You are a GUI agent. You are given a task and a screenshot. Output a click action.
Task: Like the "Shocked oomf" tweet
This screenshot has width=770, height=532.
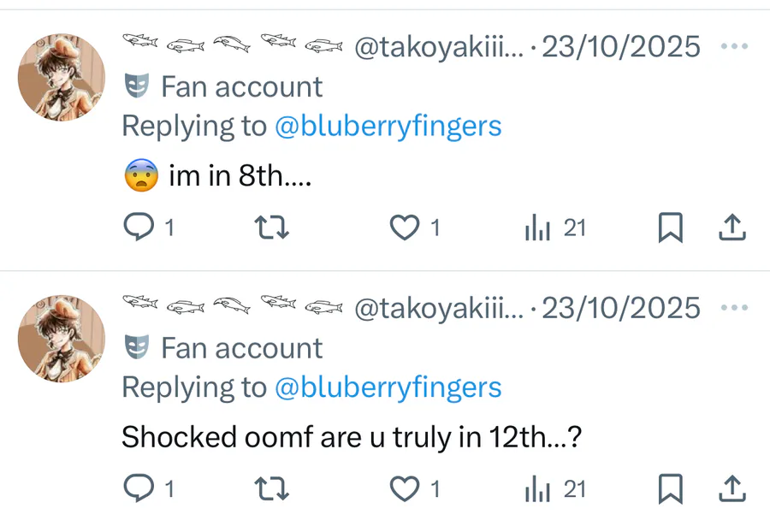point(403,488)
